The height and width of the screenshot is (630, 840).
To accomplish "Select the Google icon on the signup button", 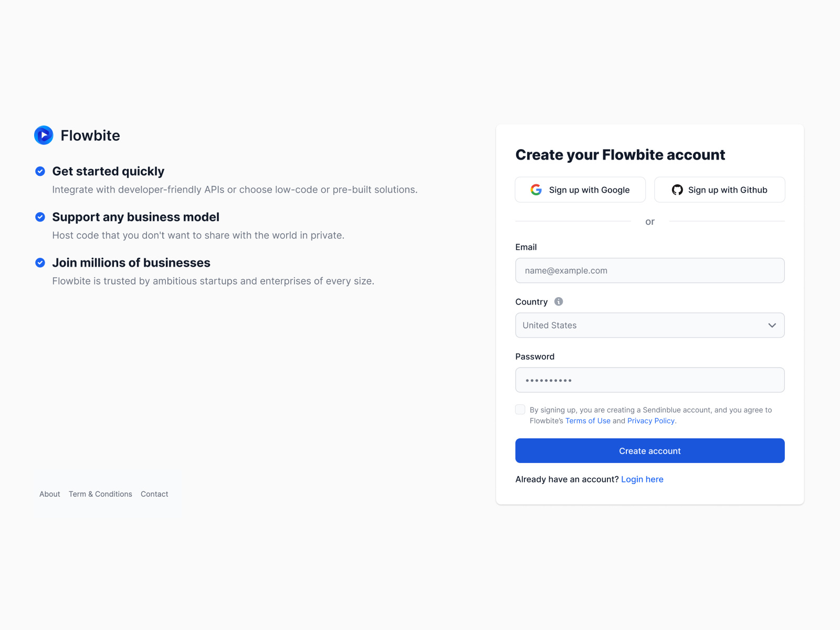I will coord(536,190).
